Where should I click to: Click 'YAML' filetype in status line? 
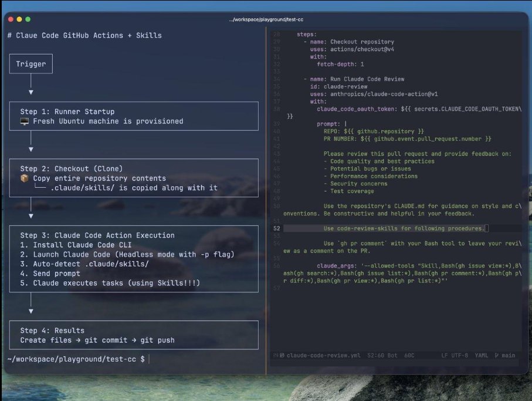[x=481, y=355]
